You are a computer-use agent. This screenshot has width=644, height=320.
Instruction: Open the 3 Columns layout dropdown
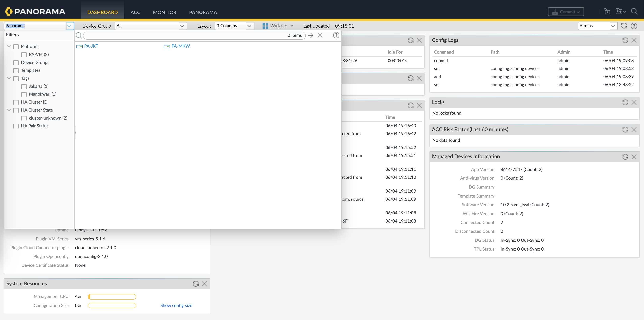pyautogui.click(x=234, y=26)
